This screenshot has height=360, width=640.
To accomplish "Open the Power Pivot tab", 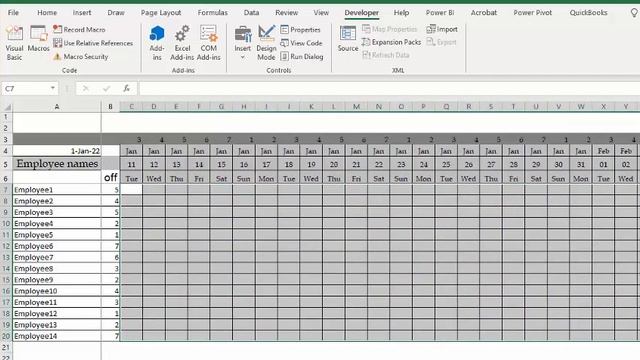I will [x=533, y=13].
